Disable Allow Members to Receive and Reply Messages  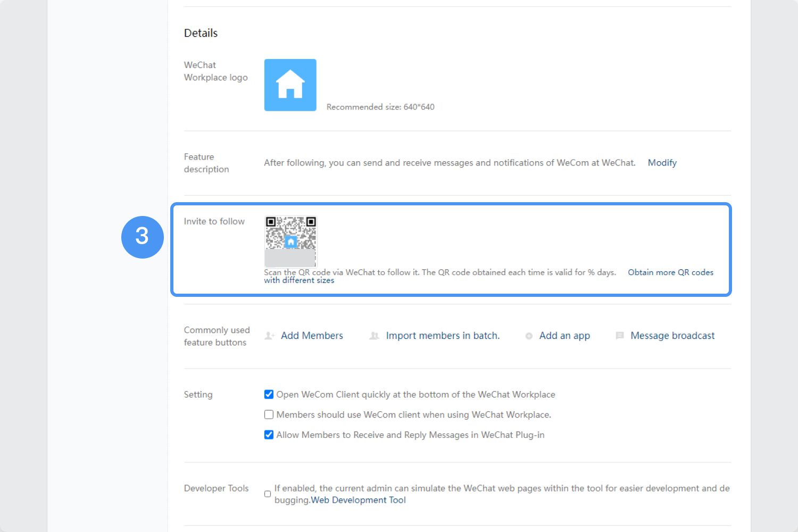click(x=269, y=435)
